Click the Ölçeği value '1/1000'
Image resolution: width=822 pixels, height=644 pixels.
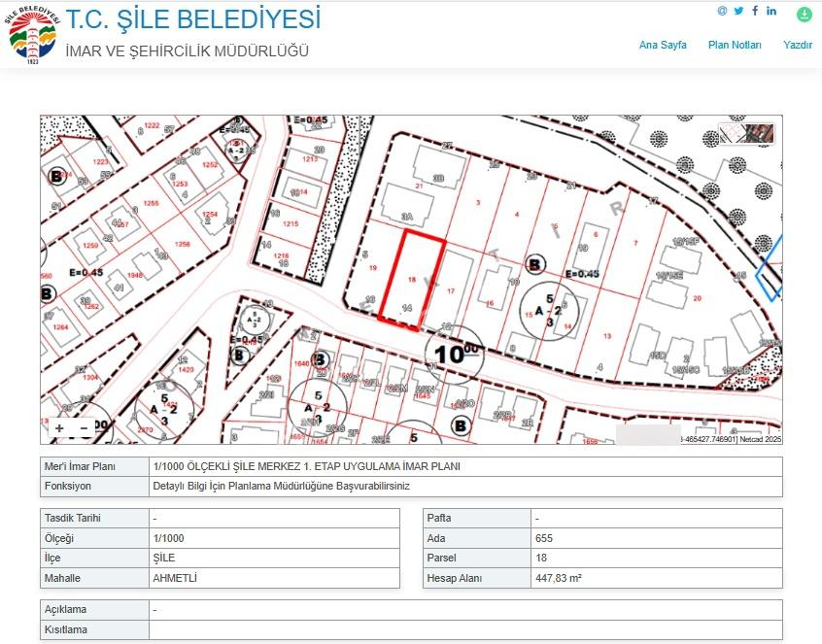pos(169,538)
